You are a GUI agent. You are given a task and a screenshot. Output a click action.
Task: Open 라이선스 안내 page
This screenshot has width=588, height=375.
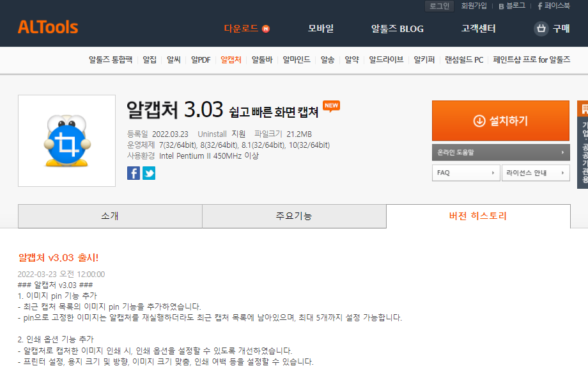[536, 173]
